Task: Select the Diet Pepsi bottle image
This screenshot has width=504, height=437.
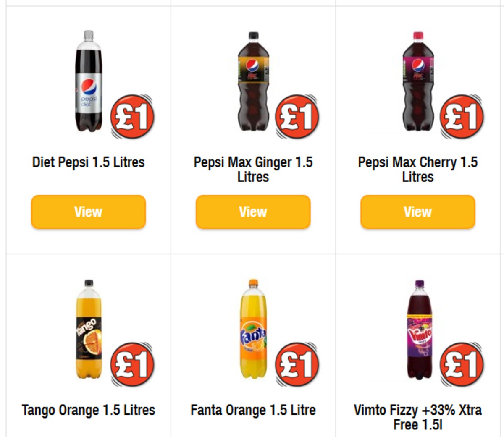Action: 87,82
